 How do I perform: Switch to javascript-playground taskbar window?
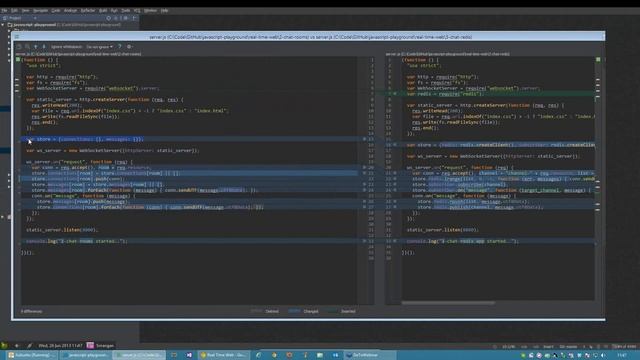pos(85,355)
